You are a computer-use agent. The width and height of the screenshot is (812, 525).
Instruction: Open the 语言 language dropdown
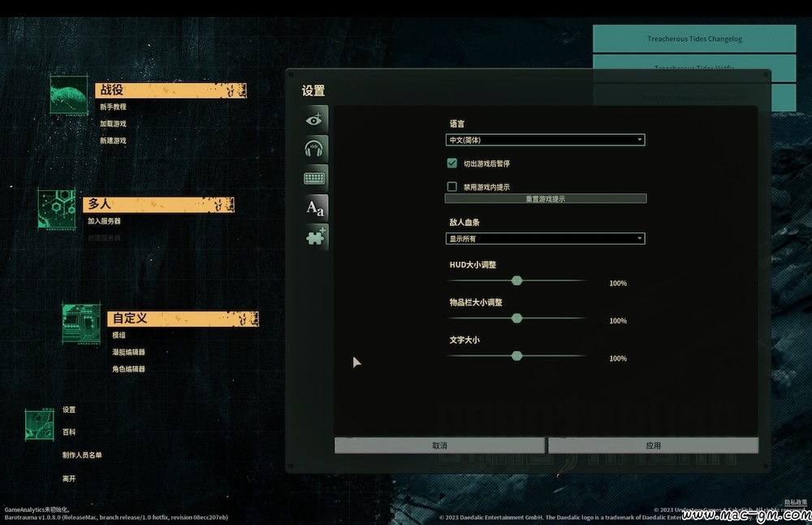(546, 140)
